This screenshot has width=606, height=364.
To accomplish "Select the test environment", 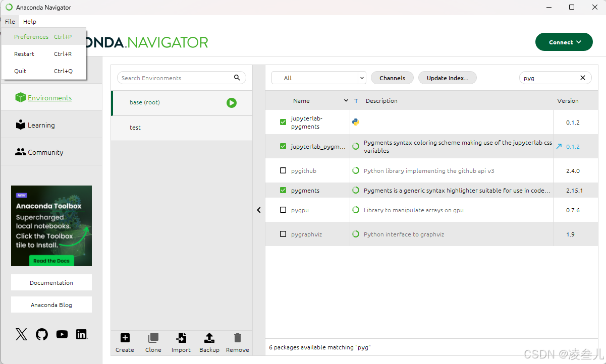I will pyautogui.click(x=182, y=128).
